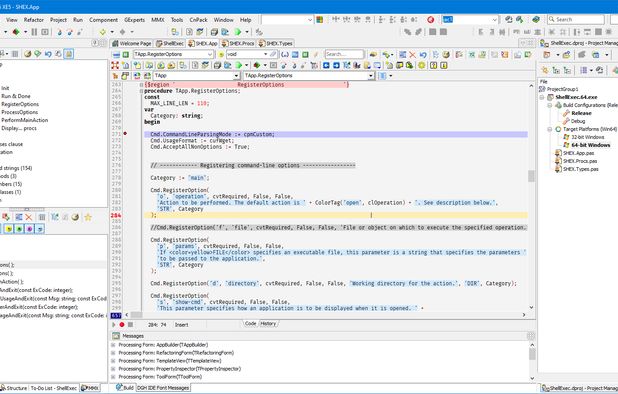Open the desktop layout combo box in top toolbar

(287, 19)
